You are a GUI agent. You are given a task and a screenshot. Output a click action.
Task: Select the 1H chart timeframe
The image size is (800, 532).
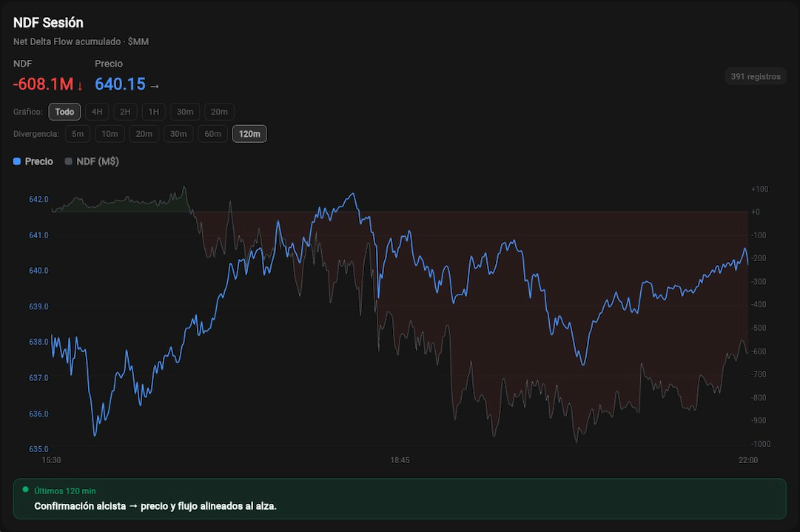coord(153,112)
